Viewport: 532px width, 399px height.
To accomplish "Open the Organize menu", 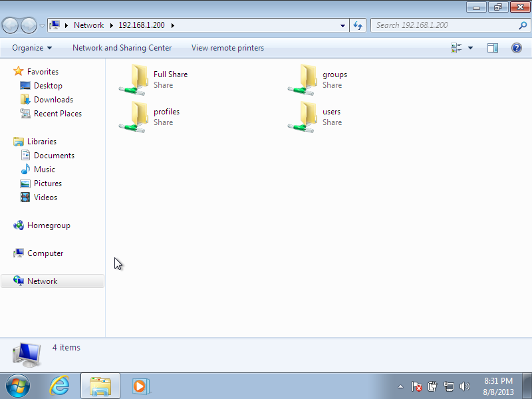I will coord(32,48).
